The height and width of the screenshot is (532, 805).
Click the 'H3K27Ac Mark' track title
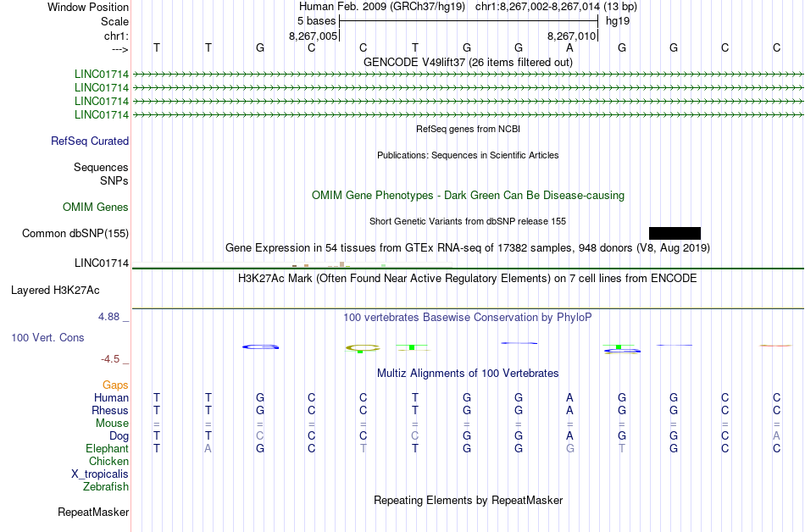pyautogui.click(x=468, y=279)
